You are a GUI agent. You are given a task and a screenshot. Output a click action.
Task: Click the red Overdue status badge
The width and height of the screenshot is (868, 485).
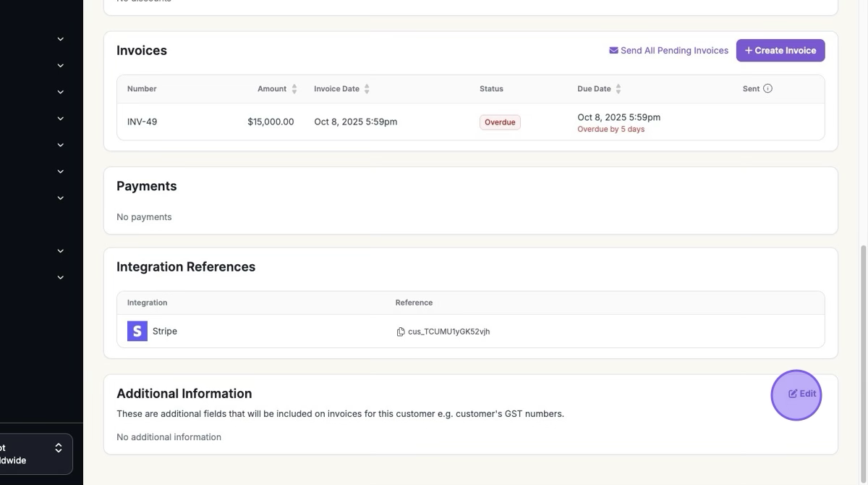pos(500,122)
